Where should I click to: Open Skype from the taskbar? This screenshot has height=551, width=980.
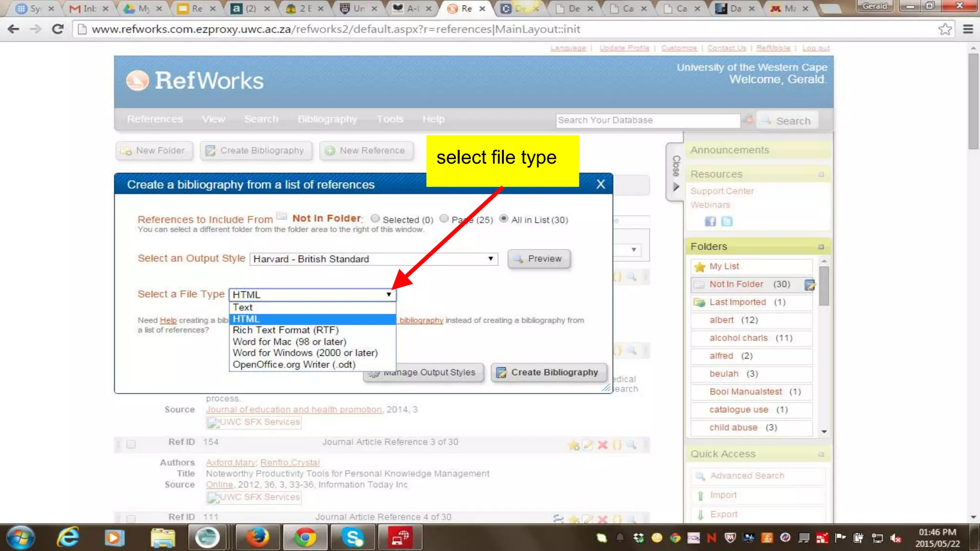353,538
